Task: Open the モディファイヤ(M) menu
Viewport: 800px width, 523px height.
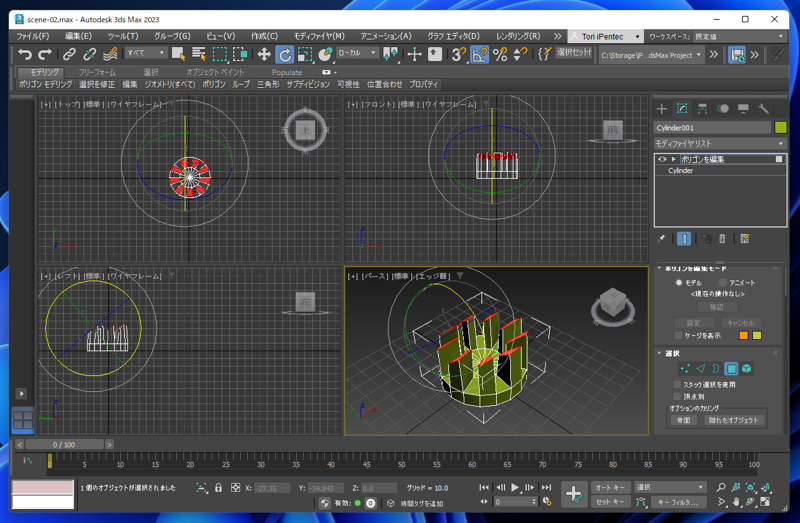Action: [x=319, y=36]
